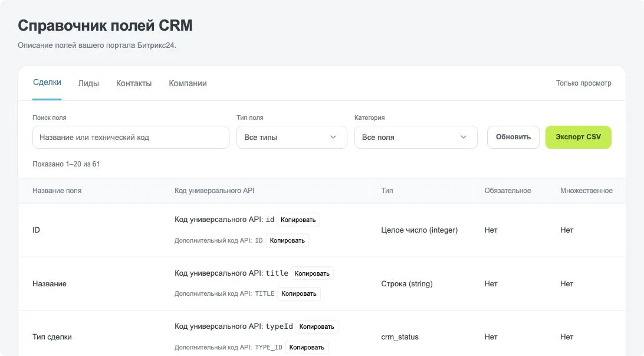The height and width of the screenshot is (356, 644).
Task: Copy the additional API code 'ID'
Action: pyautogui.click(x=287, y=240)
